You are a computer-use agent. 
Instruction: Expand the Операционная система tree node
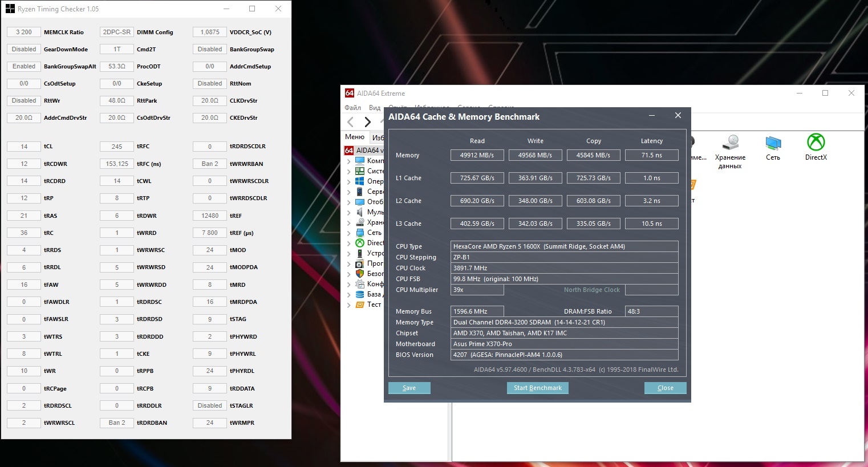pos(349,182)
